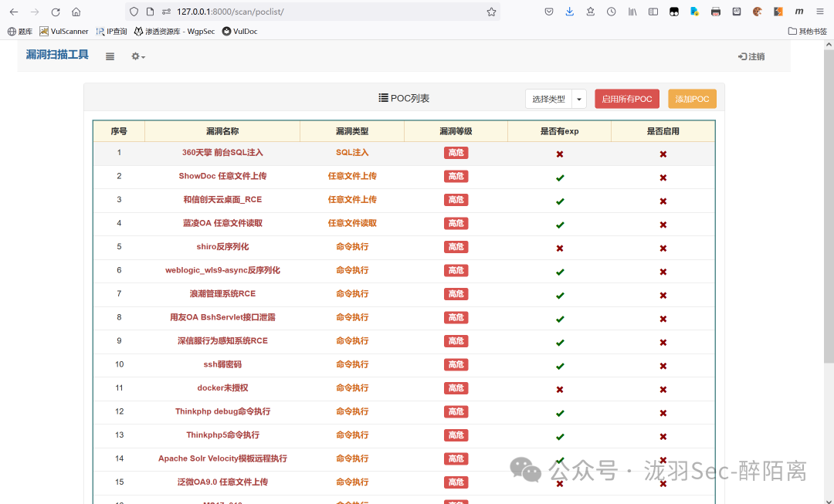
Task: Open the 其他书签 bookmarks folder
Action: pyautogui.click(x=808, y=32)
